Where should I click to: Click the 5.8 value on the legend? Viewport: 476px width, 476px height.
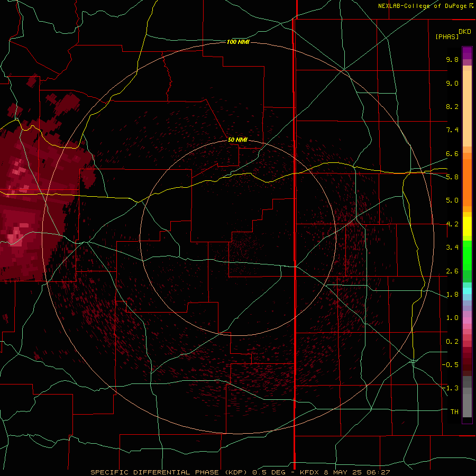[x=452, y=177]
